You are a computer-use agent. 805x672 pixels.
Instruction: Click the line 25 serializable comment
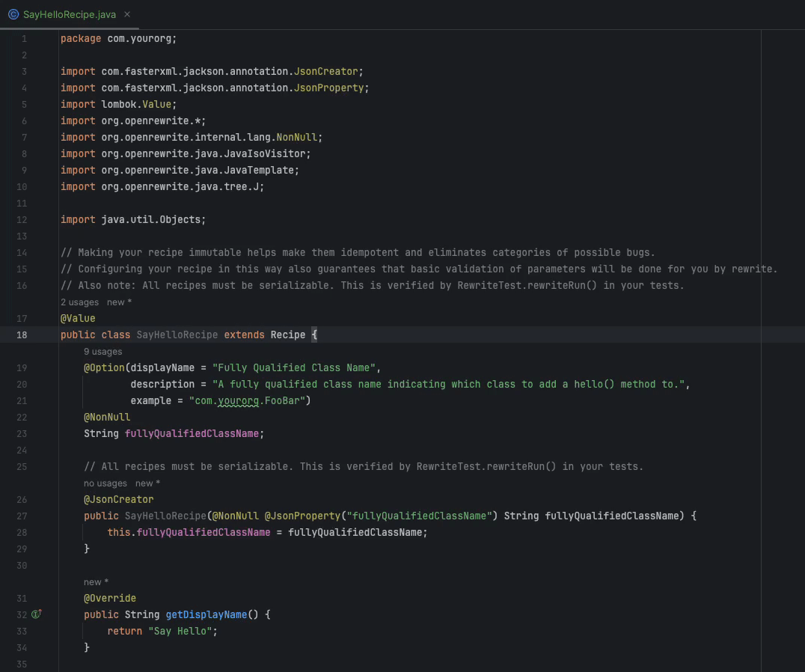[x=364, y=467]
